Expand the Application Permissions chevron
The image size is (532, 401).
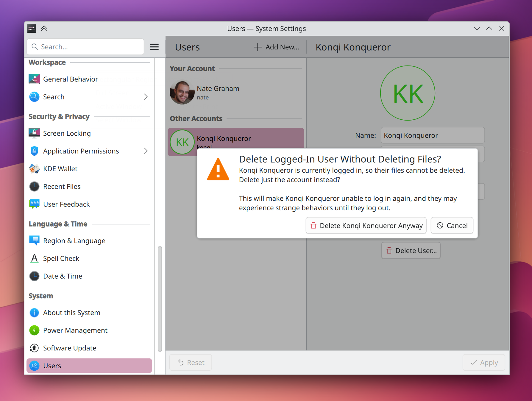click(146, 151)
